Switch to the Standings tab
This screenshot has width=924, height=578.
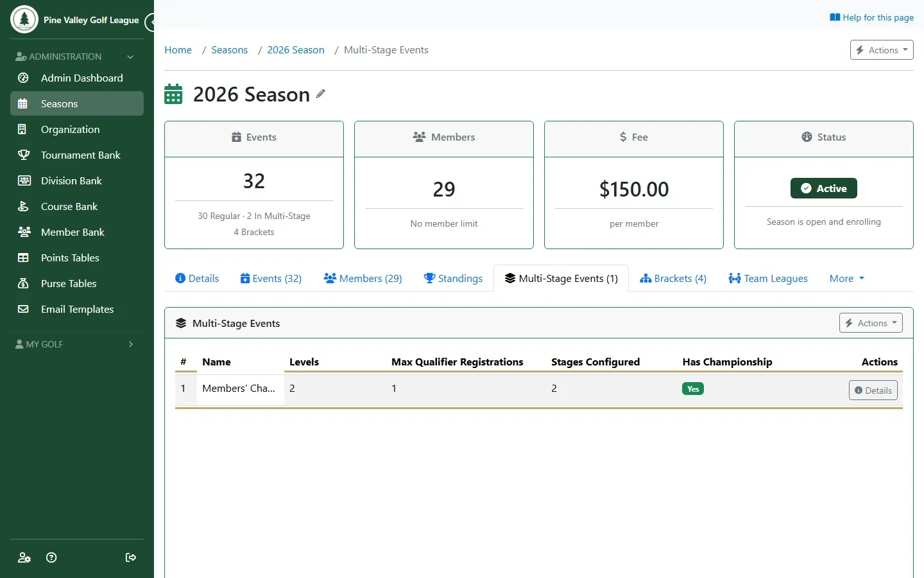click(x=453, y=278)
